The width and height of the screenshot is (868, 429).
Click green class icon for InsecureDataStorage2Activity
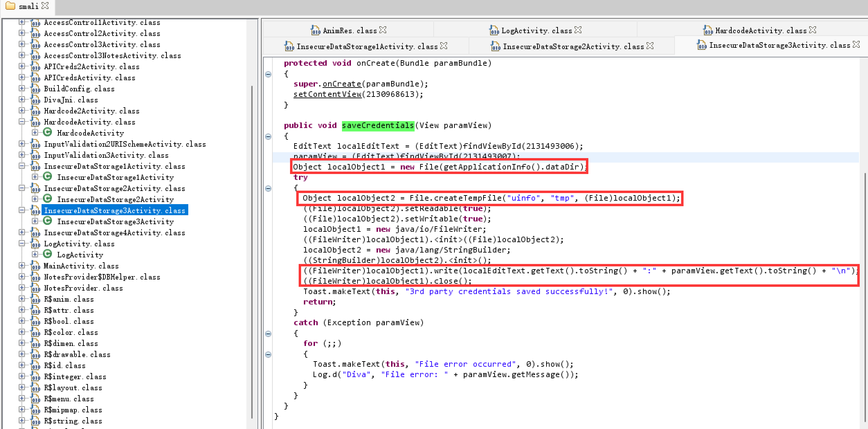pyautogui.click(x=47, y=199)
